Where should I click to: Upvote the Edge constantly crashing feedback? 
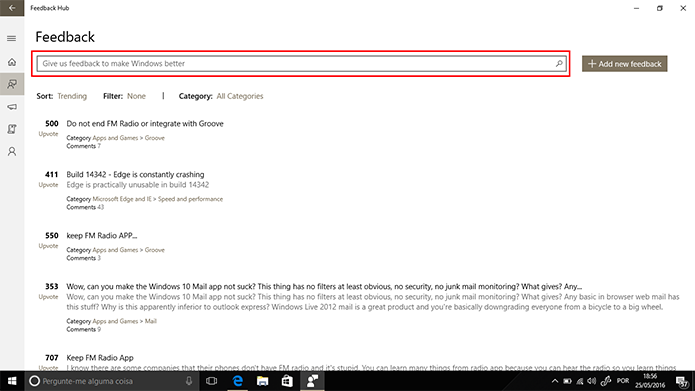[48, 185]
